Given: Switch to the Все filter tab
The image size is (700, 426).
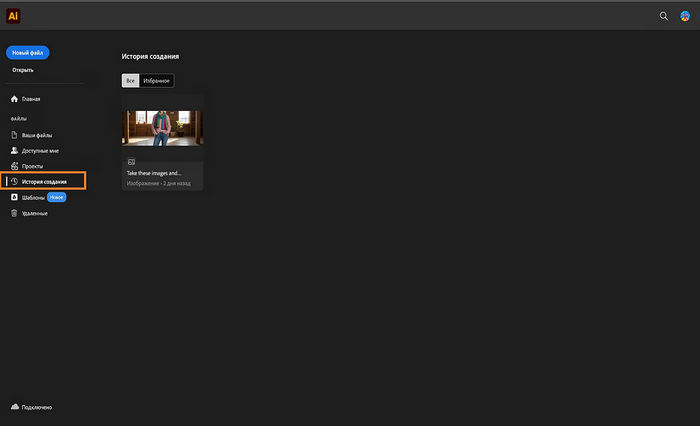Looking at the screenshot, I should [x=130, y=81].
